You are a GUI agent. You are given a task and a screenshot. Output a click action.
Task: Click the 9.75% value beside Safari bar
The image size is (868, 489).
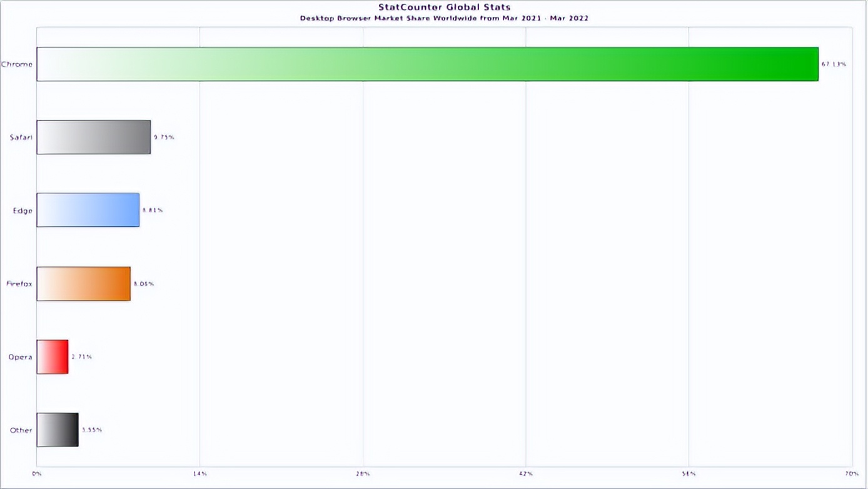click(164, 137)
